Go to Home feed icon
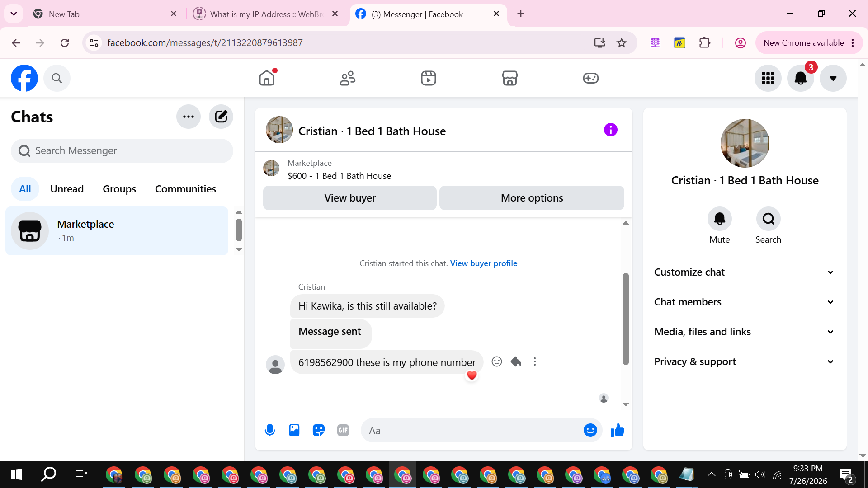Screen dimensions: 868x488 click(x=267, y=78)
